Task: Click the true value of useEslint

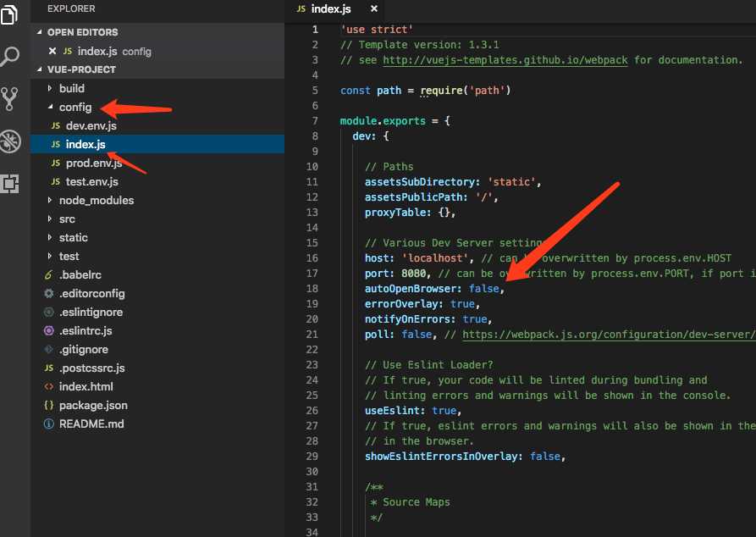Action: pyautogui.click(x=444, y=411)
